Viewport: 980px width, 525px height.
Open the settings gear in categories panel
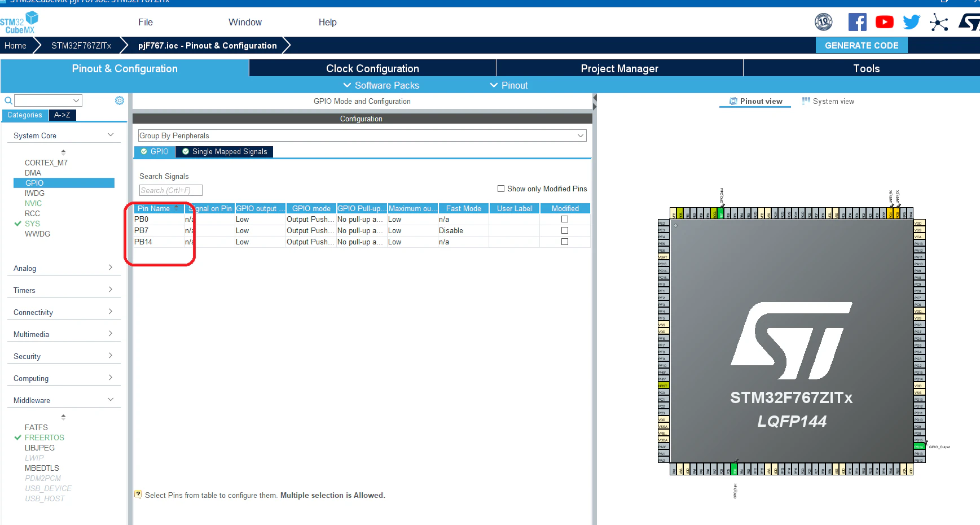(x=120, y=100)
